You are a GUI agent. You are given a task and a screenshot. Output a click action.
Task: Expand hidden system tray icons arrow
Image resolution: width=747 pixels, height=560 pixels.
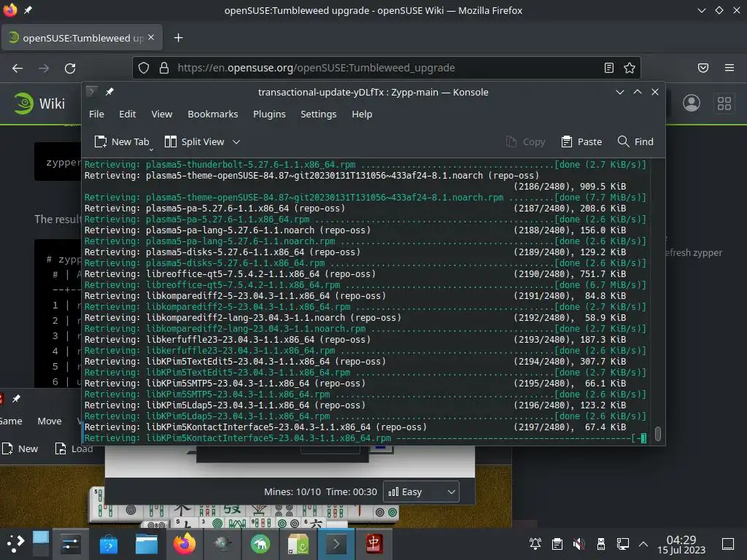click(x=643, y=544)
